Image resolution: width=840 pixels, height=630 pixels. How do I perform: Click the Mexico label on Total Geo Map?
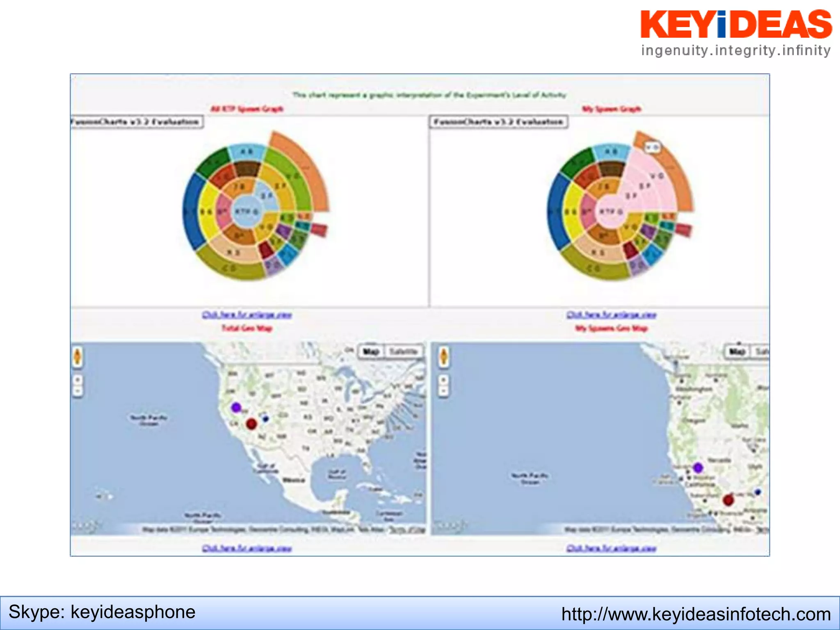(x=294, y=480)
